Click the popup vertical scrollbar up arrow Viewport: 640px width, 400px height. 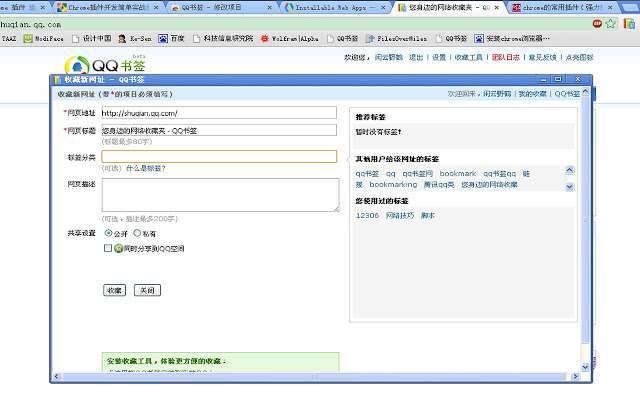585,91
